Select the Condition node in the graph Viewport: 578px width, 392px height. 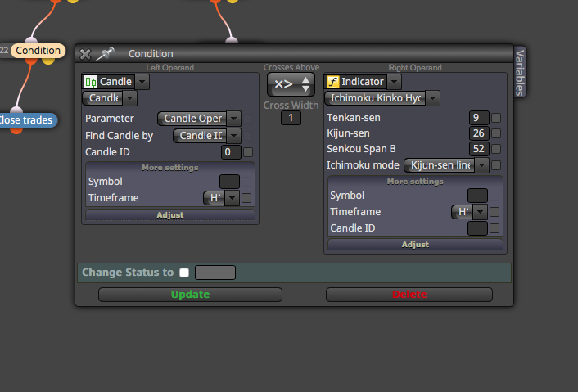tap(38, 51)
